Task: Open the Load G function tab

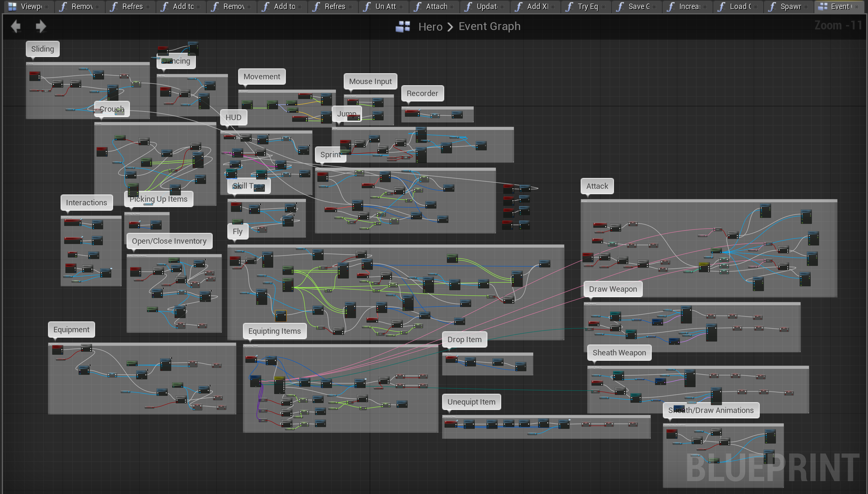Action: pyautogui.click(x=738, y=6)
